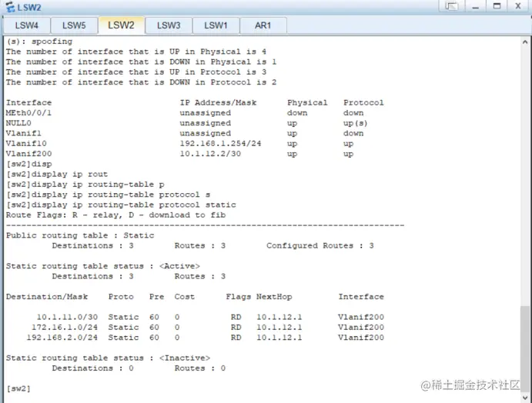This screenshot has height=403, width=532.
Task: Click the up(s) protocol status
Action: (355, 123)
